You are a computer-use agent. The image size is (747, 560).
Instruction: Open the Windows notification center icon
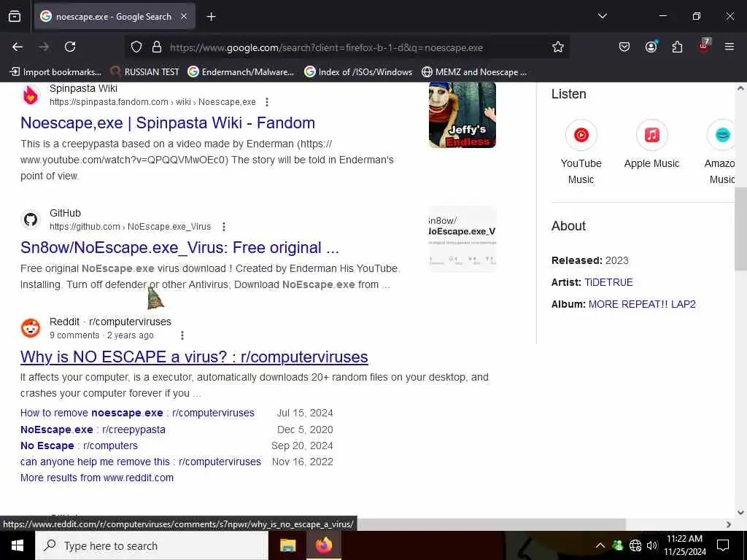pyautogui.click(x=723, y=545)
